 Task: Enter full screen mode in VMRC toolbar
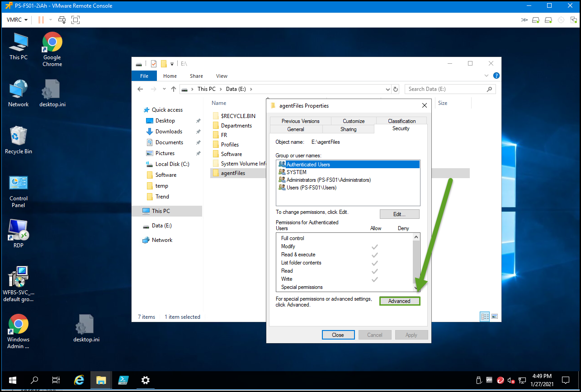pyautogui.click(x=76, y=20)
